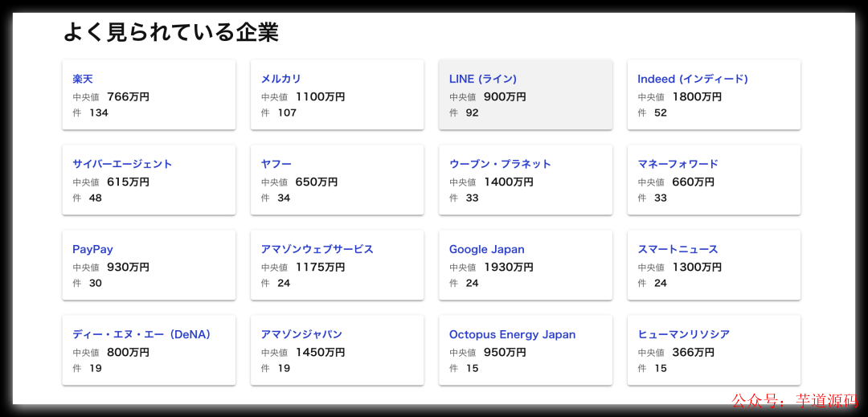868x417 pixels.
Task: Click the 950万円 median value
Action: click(x=505, y=352)
